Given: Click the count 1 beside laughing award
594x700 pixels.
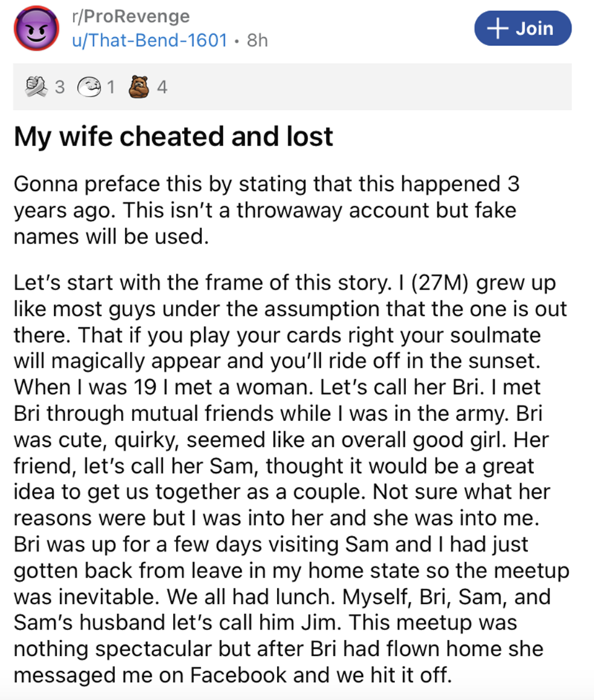Looking at the screenshot, I should click(x=111, y=87).
